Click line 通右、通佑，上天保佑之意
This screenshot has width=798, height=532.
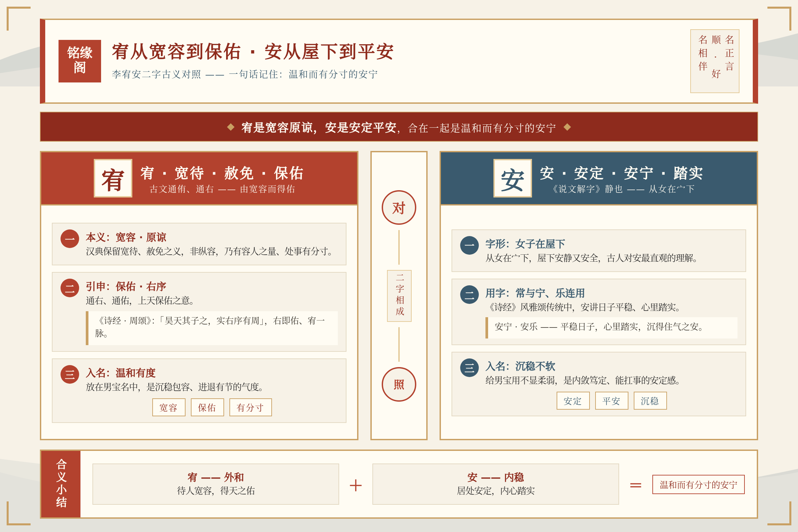141,301
